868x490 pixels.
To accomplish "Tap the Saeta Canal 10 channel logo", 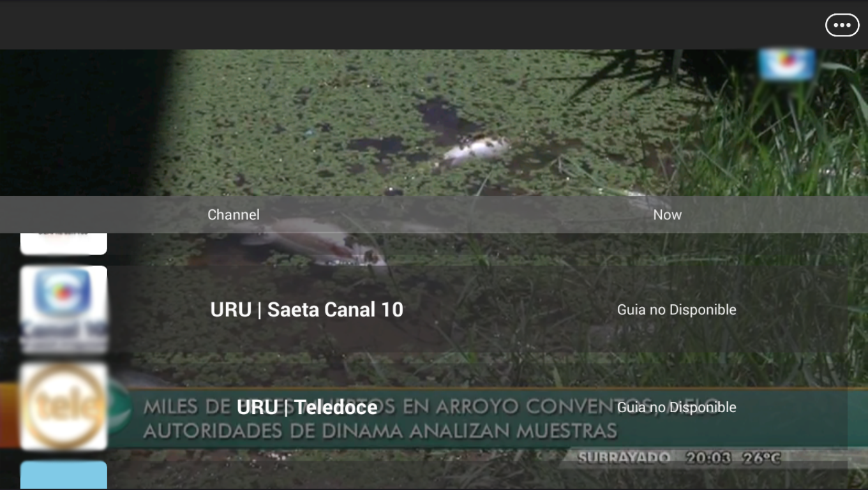I will point(64,309).
